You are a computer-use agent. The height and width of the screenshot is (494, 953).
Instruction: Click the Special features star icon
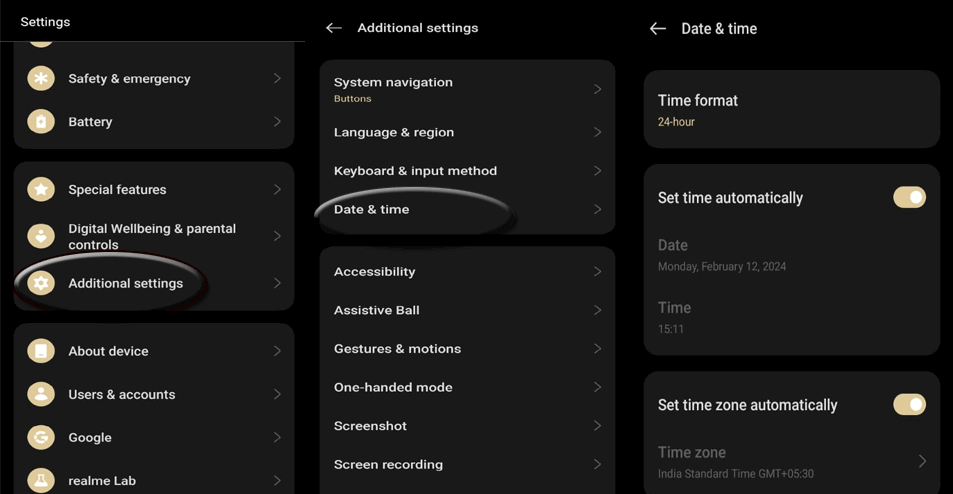41,189
